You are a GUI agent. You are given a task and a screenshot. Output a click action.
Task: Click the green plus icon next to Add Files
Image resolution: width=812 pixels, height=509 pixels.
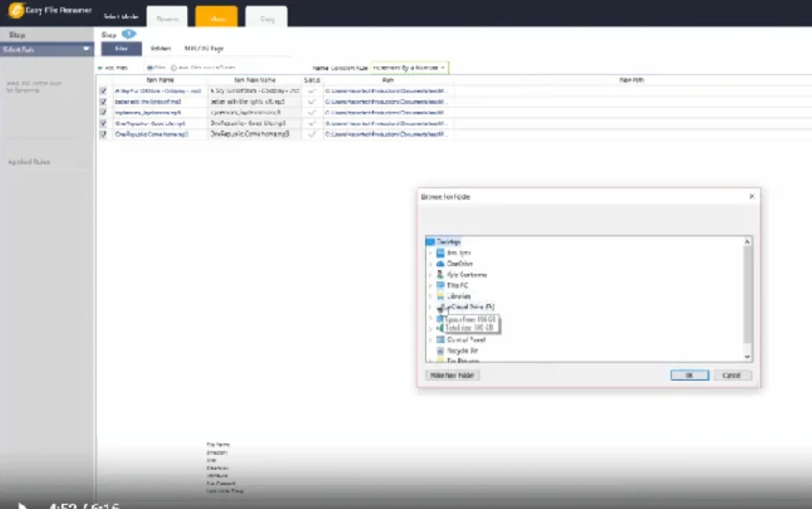(x=100, y=68)
